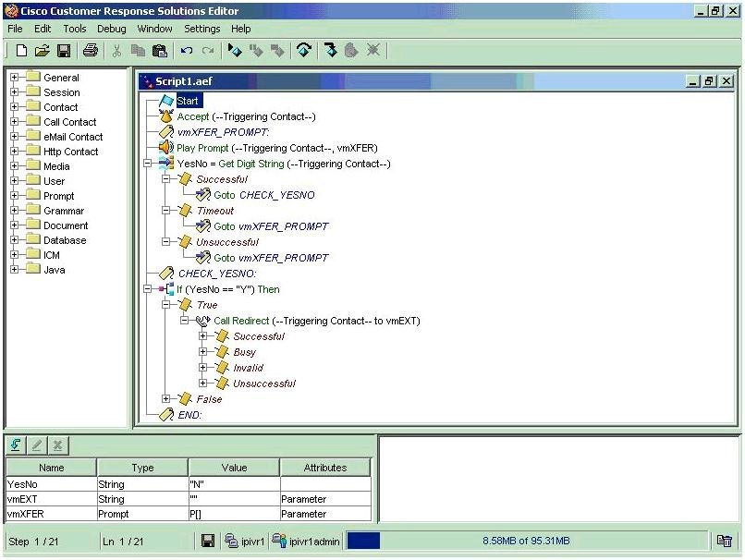Image resolution: width=745 pixels, height=560 pixels.
Task: Click the step-over down arrow icon
Action: pos(330,50)
